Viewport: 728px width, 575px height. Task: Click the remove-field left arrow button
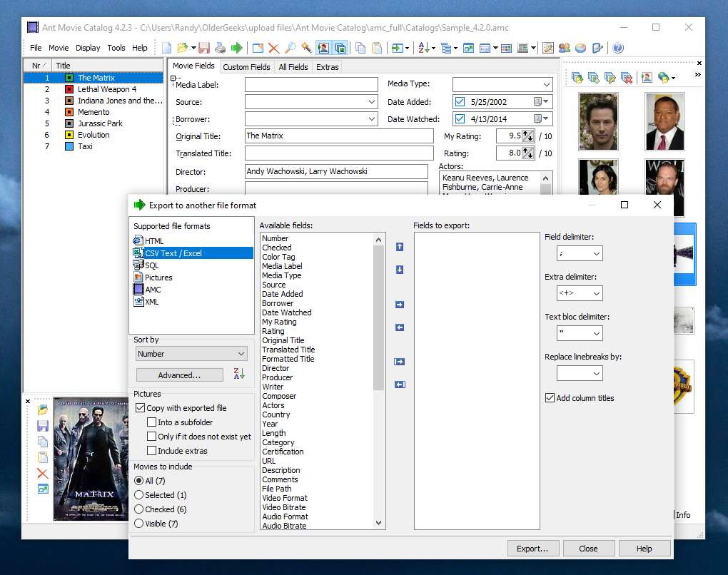400,327
